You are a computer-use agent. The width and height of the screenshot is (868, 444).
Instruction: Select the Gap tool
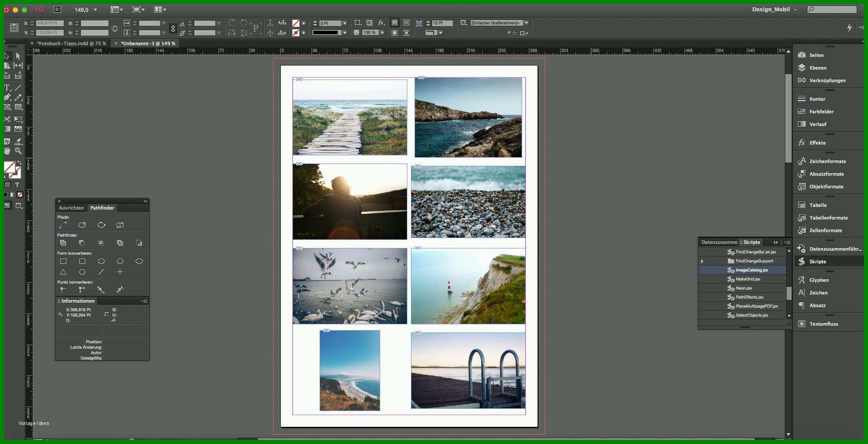click(x=18, y=65)
